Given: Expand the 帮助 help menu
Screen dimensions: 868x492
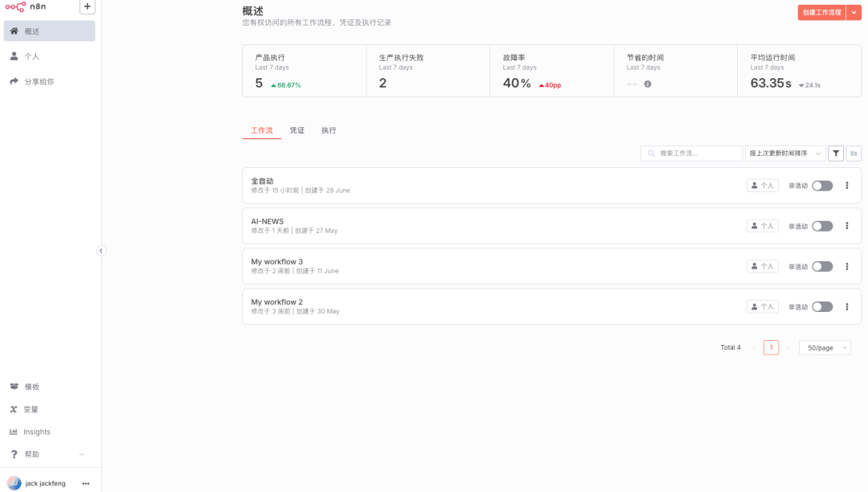Looking at the screenshot, I should (49, 454).
